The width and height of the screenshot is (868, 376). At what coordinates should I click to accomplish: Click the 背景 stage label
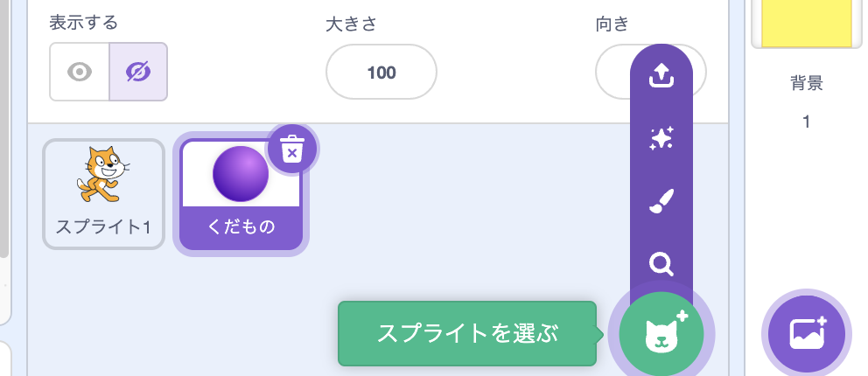(x=807, y=83)
